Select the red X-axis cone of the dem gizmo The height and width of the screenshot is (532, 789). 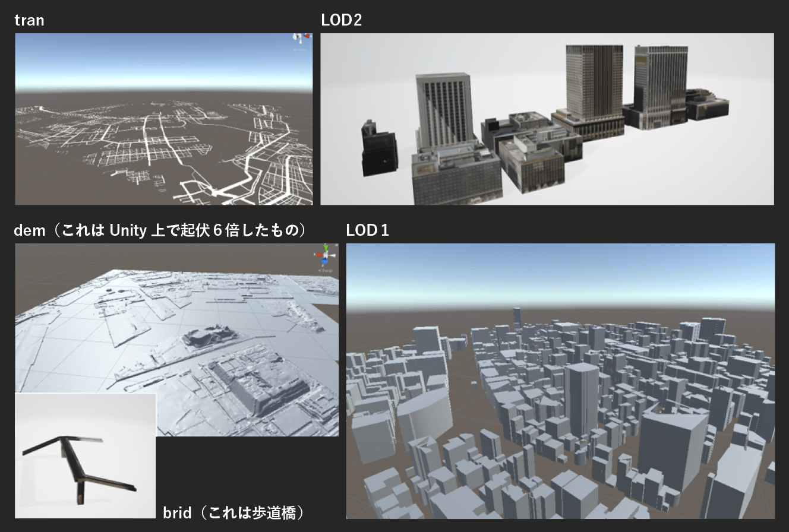click(319, 254)
